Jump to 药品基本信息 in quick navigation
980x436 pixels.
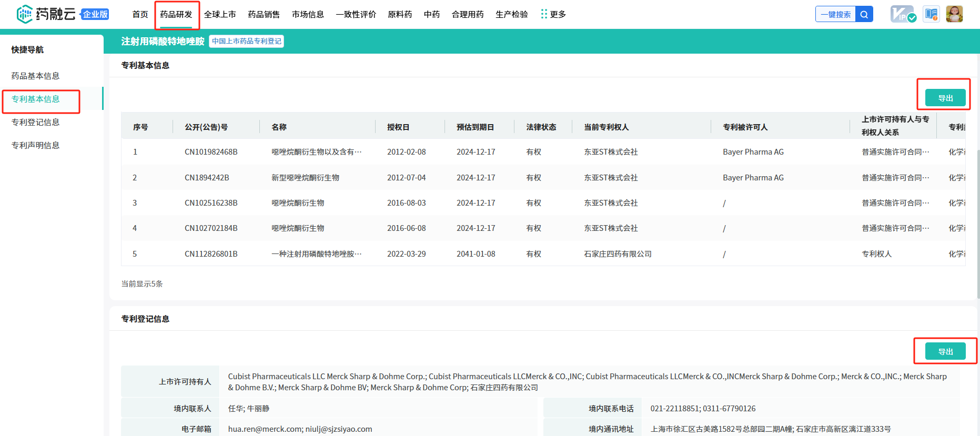pyautogui.click(x=36, y=76)
